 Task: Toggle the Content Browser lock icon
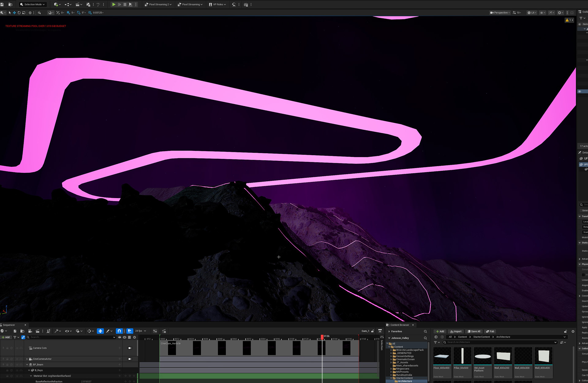coord(565,331)
